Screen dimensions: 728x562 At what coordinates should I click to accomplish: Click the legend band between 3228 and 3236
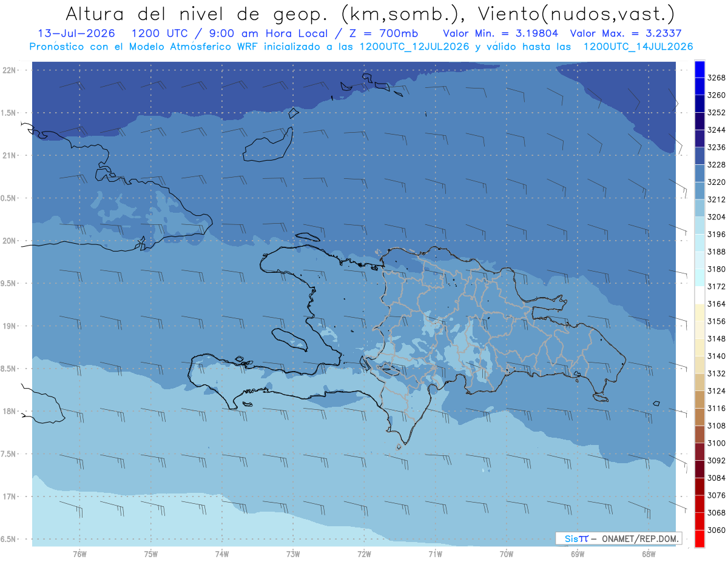click(699, 156)
